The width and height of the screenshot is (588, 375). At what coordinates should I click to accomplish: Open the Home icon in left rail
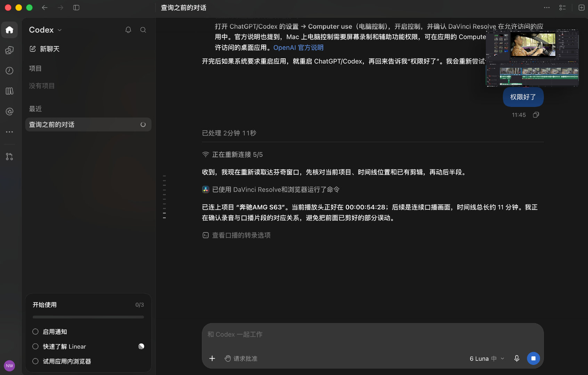pyautogui.click(x=9, y=30)
